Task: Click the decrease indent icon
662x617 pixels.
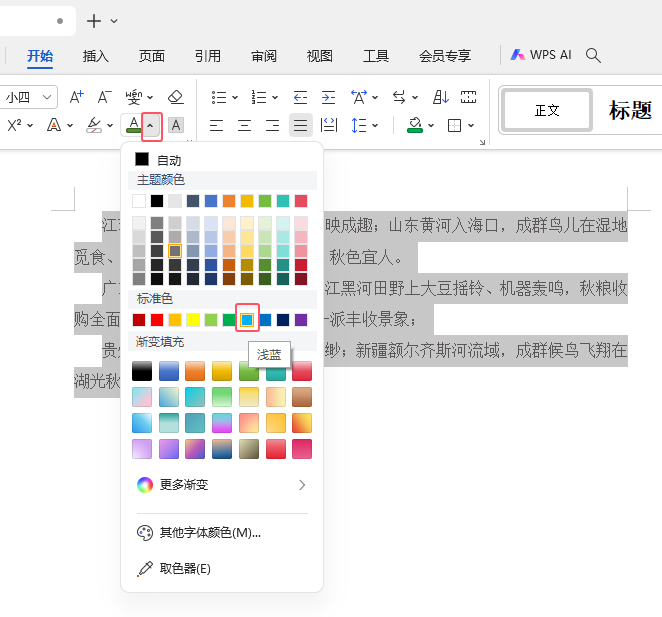Action: [300, 97]
